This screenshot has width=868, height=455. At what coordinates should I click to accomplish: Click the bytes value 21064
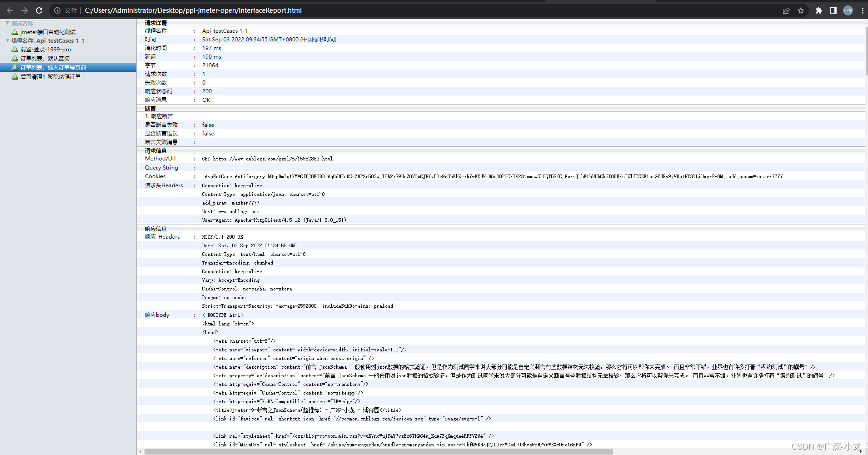coord(210,65)
